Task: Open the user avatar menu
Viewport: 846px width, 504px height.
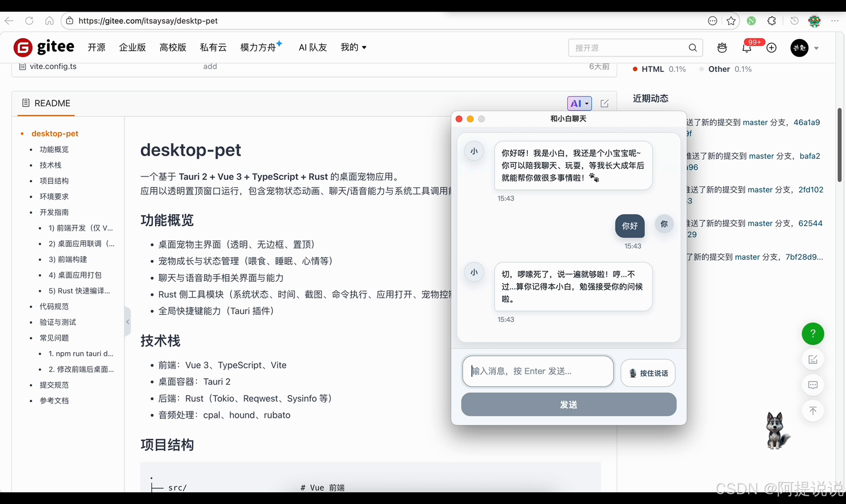Action: pyautogui.click(x=800, y=48)
